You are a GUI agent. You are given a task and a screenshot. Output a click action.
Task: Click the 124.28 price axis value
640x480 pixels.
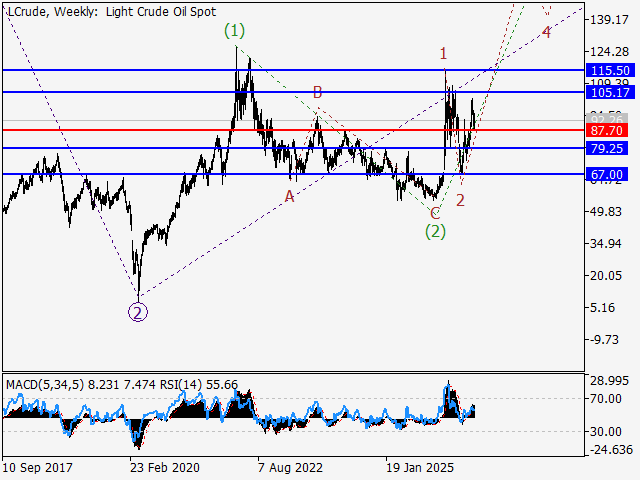pyautogui.click(x=610, y=52)
